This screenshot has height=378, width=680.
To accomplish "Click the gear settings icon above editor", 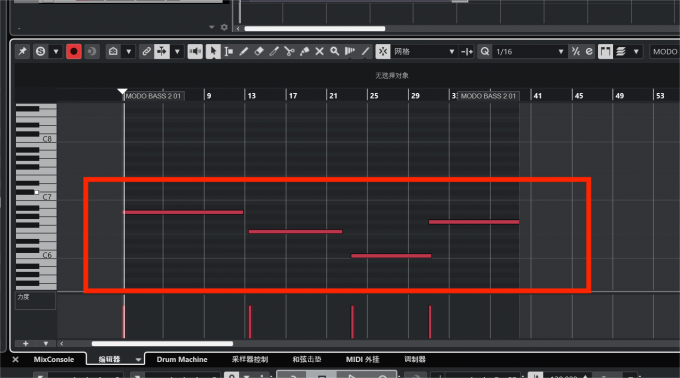I will [x=224, y=27].
